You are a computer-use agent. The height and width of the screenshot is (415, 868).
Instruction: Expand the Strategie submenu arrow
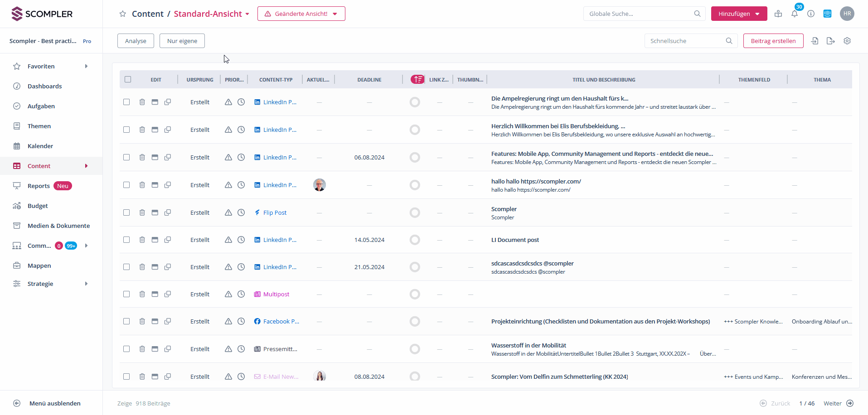pos(86,284)
